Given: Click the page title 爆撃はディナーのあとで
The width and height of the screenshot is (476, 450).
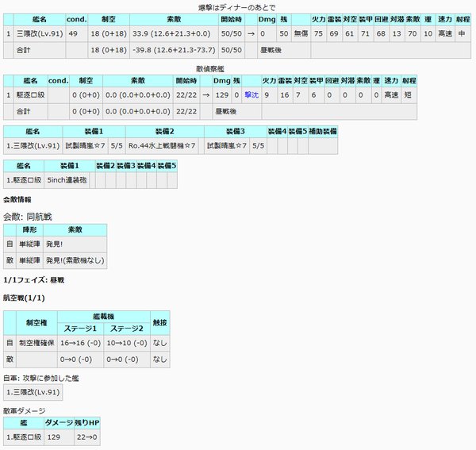Looking at the screenshot, I should [236, 7].
